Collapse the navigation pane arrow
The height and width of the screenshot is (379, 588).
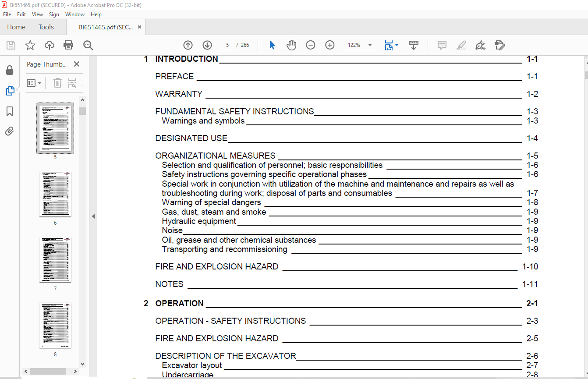tap(93, 216)
